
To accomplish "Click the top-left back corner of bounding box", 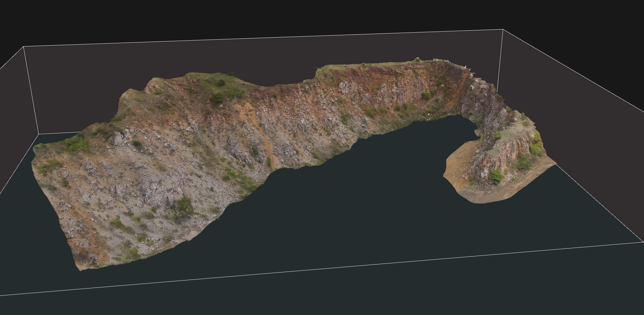I will coord(23,47).
